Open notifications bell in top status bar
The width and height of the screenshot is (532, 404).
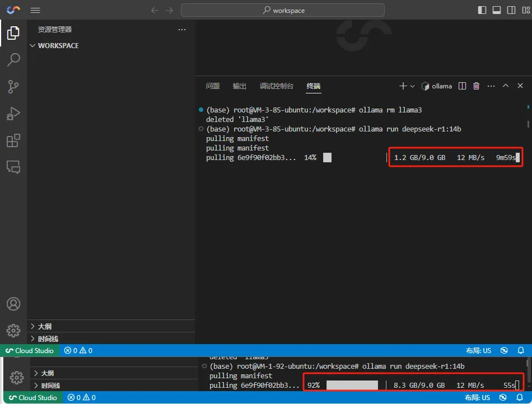click(x=521, y=350)
